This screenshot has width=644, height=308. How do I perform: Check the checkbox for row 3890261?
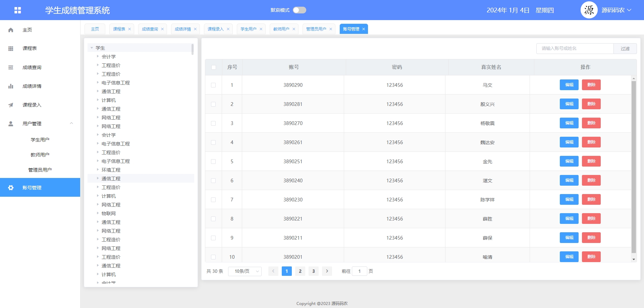(x=213, y=142)
